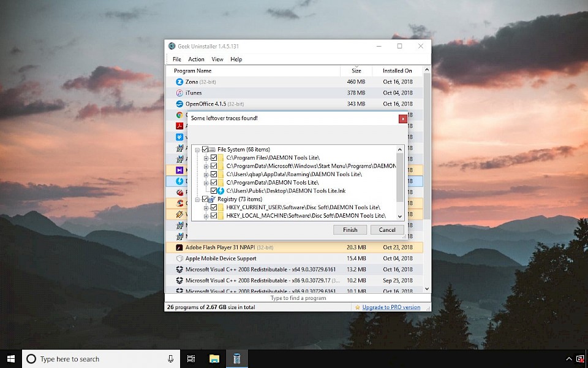588x368 pixels.
Task: Show hidden system tray icons
Action: pyautogui.click(x=569, y=359)
